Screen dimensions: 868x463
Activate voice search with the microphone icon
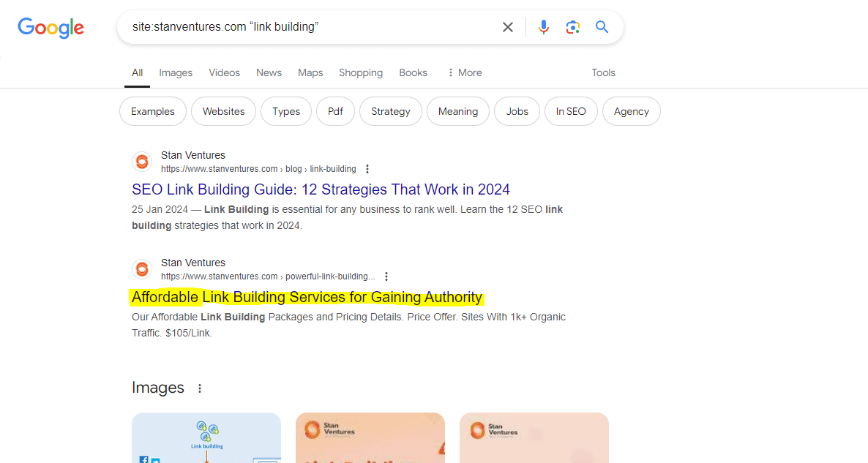coord(544,26)
